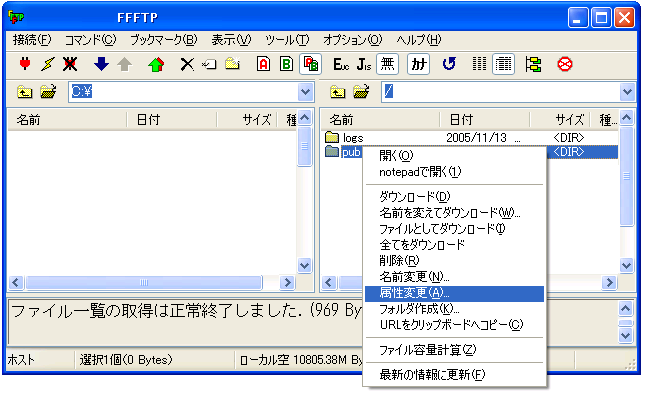Expand the local path C:¥ dropdown
645x395 pixels.
click(305, 91)
